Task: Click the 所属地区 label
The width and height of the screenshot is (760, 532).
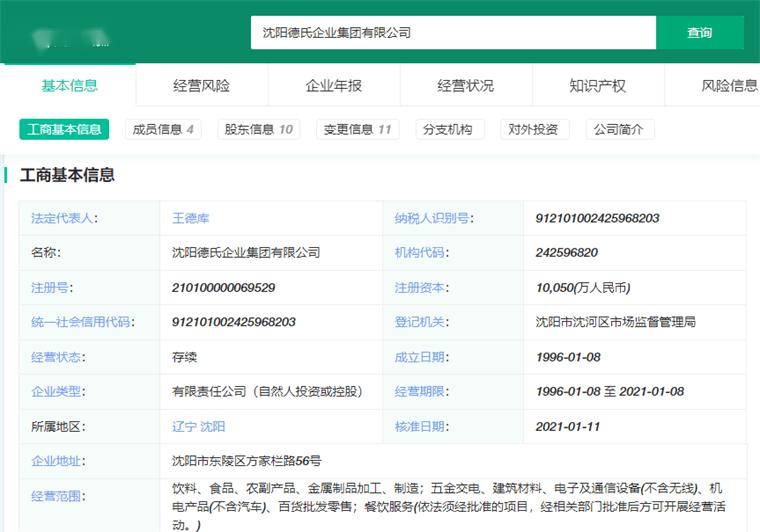Action: [x=58, y=426]
